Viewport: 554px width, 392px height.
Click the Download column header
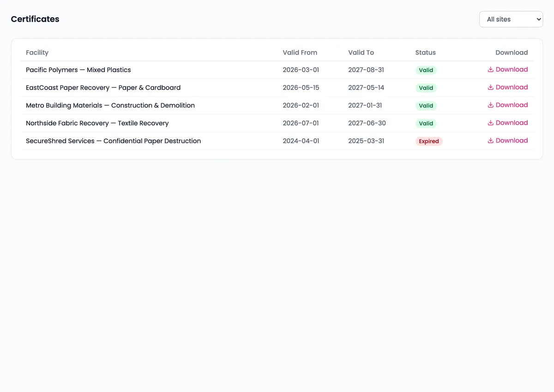[512, 53]
